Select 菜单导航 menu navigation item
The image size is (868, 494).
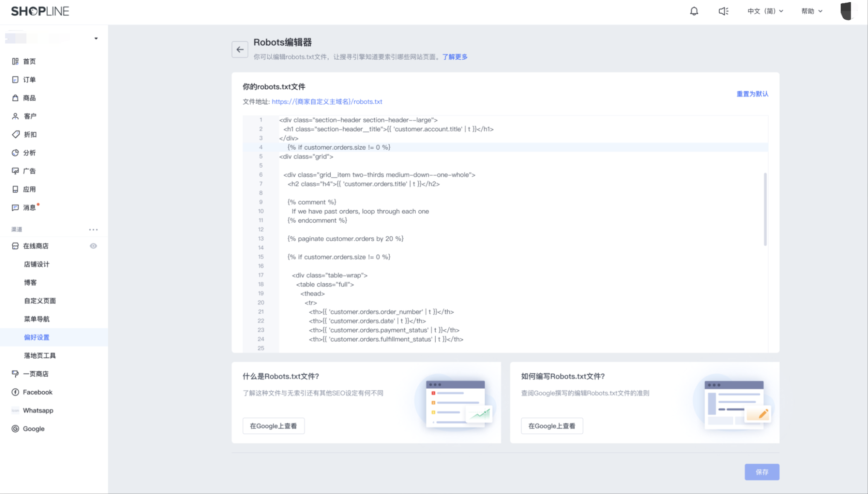point(37,319)
